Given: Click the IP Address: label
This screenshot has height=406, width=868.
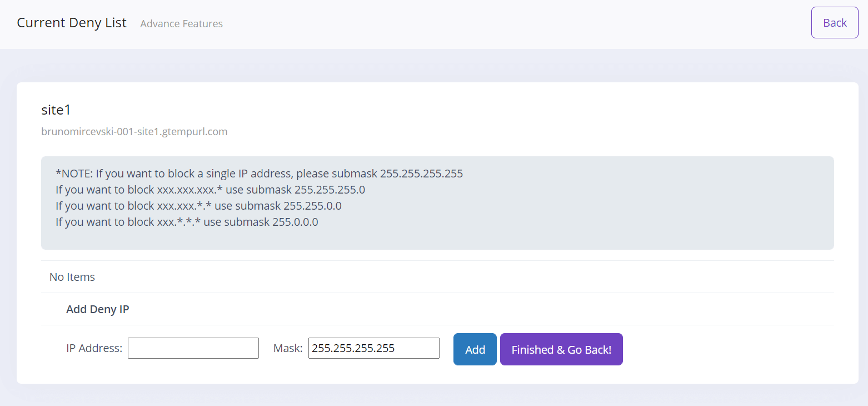Looking at the screenshot, I should tap(94, 349).
